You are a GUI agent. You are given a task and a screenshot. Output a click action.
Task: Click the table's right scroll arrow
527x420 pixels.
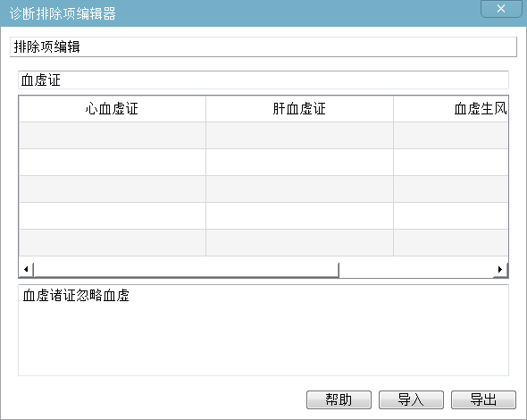[500, 269]
